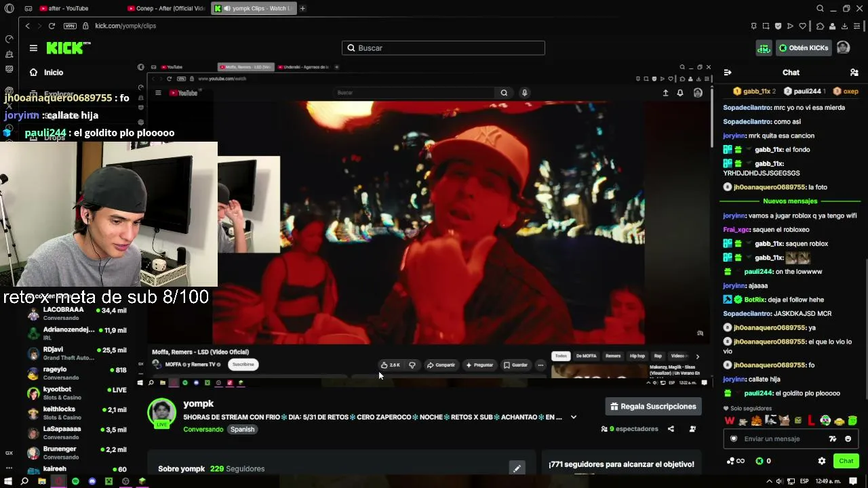Open browser tab search icon
The height and width of the screenshot is (488, 868).
820,9
